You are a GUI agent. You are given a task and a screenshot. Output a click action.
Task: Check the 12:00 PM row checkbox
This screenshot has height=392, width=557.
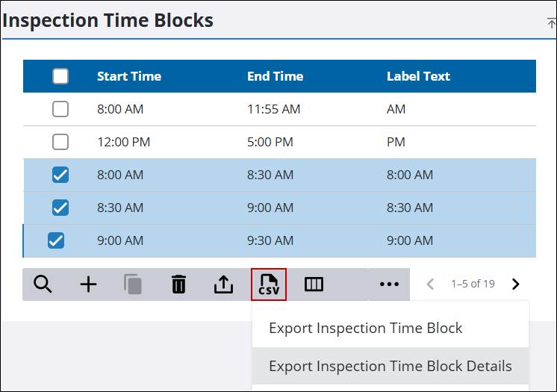[x=60, y=142]
